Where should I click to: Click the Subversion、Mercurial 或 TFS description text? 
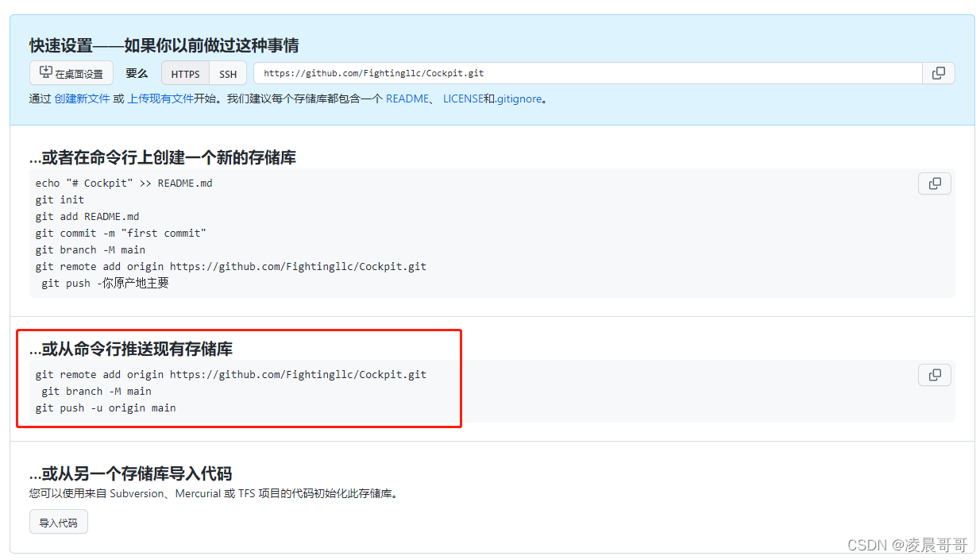click(214, 493)
